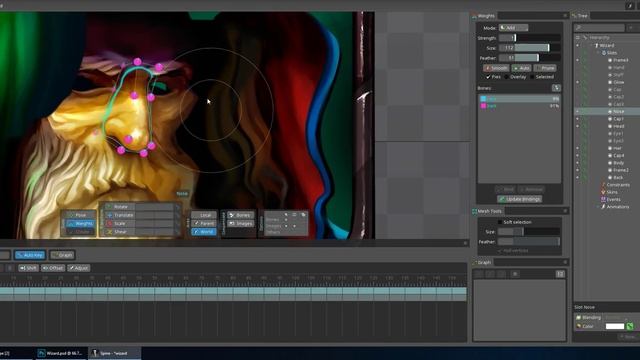Open the Skins tree node
This screenshot has width=640, height=360.
[x=609, y=192]
